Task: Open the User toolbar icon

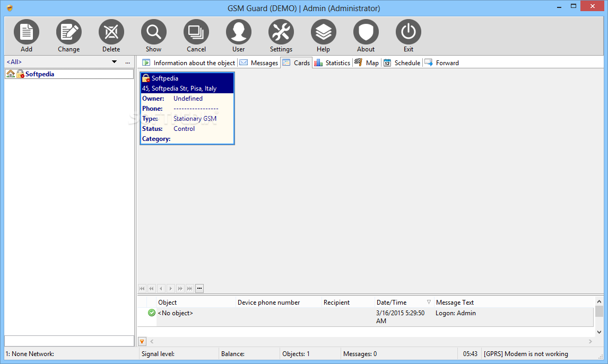Action: (x=238, y=32)
